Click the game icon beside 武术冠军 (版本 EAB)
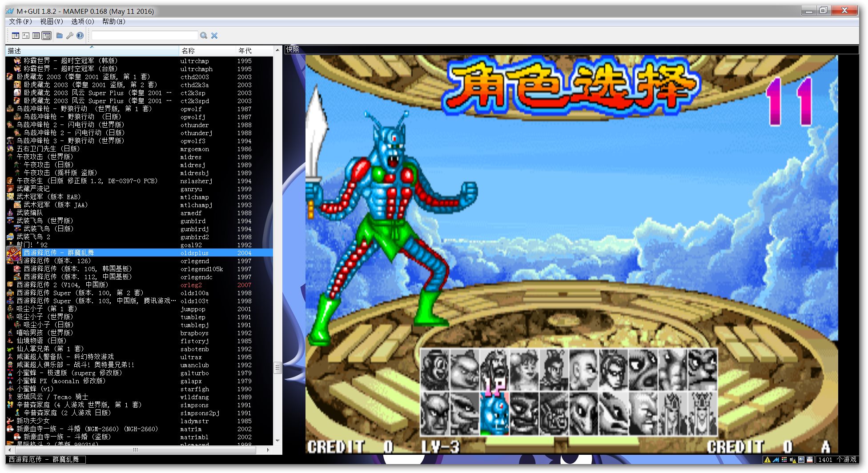 coord(10,197)
